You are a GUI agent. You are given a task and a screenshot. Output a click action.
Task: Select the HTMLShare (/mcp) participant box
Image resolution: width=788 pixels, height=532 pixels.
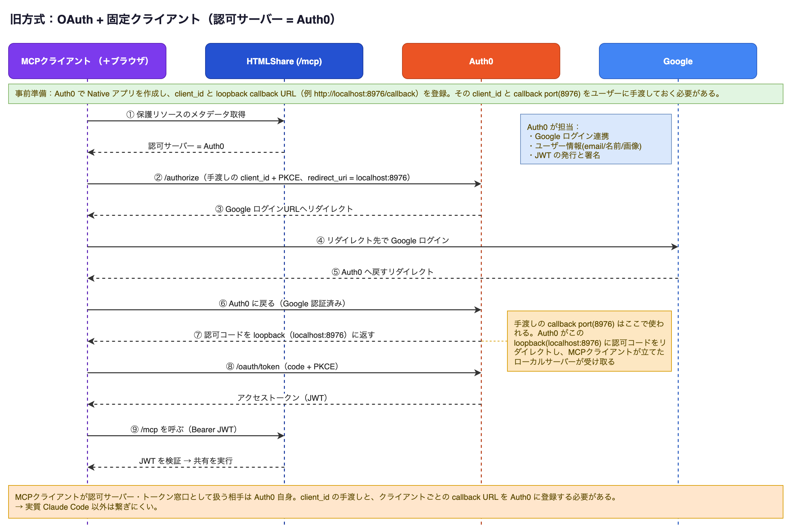tap(284, 61)
